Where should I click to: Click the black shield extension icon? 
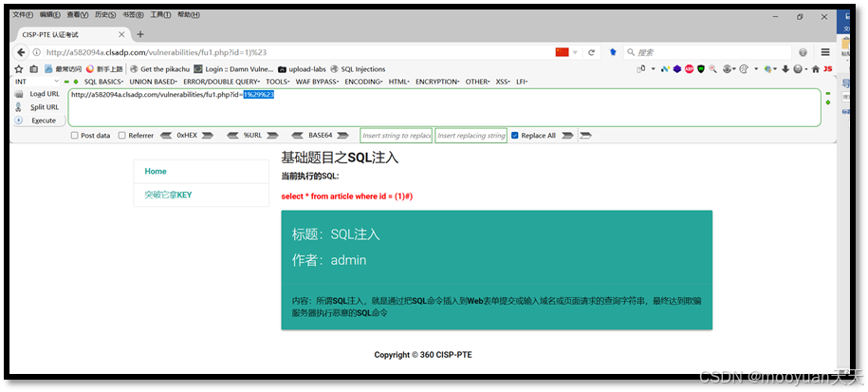(x=701, y=69)
